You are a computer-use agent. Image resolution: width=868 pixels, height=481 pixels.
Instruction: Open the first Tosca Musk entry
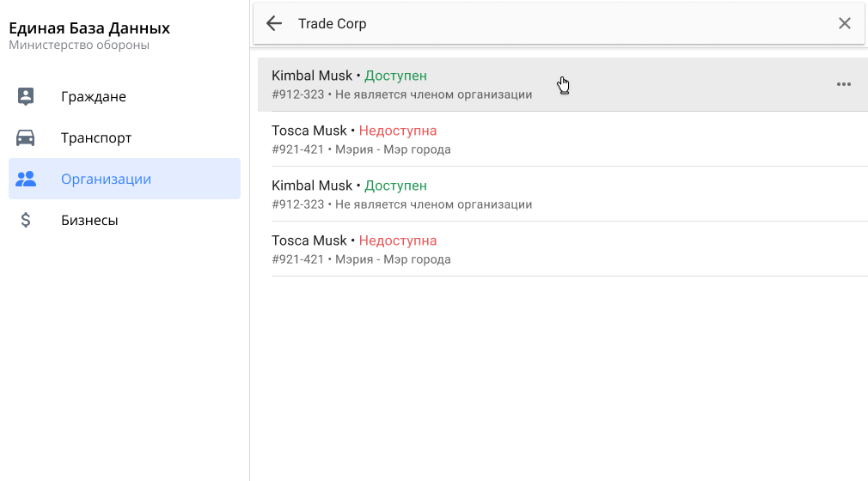click(x=309, y=131)
